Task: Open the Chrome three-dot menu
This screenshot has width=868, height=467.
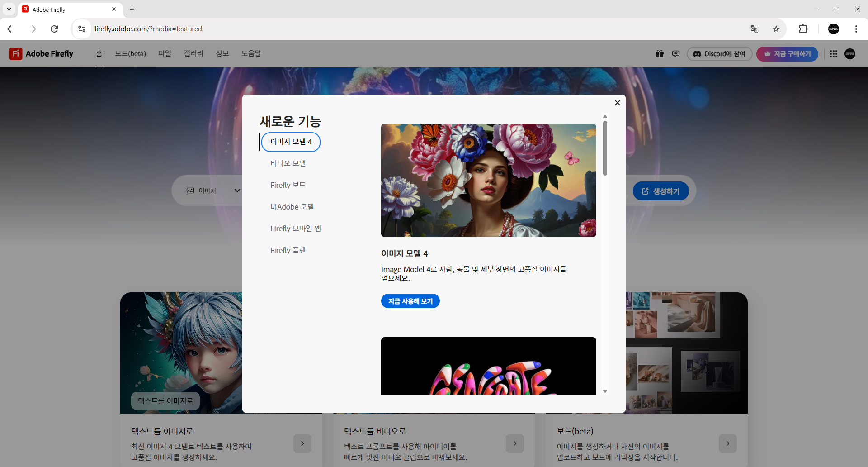Action: (x=856, y=29)
